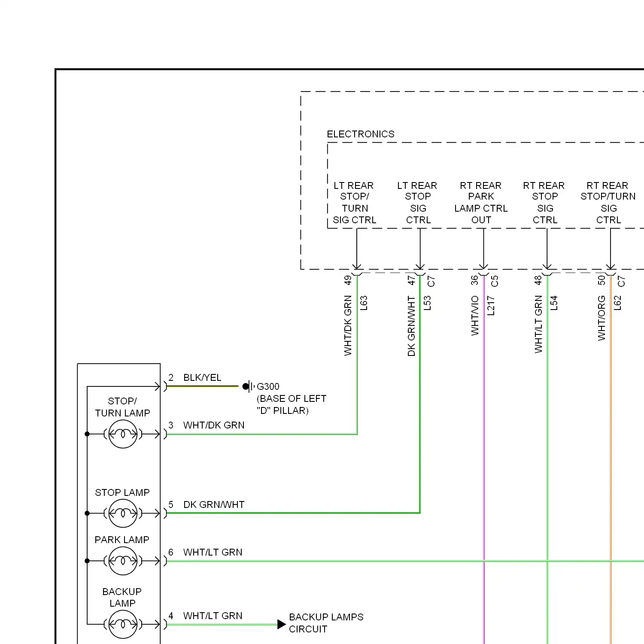Click the G300 ground symbol
This screenshot has width=644, height=644.
(249, 386)
